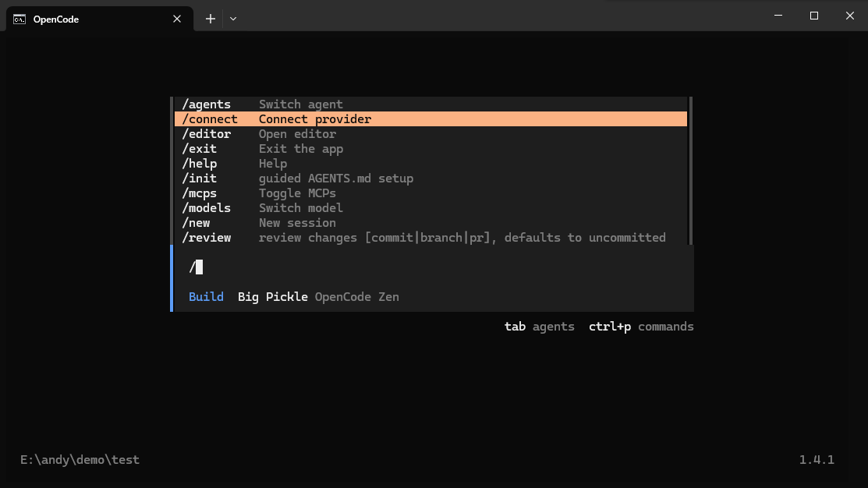Click the terminal icon in the OpenCode tab
Image resolution: width=868 pixels, height=488 pixels.
tap(19, 19)
